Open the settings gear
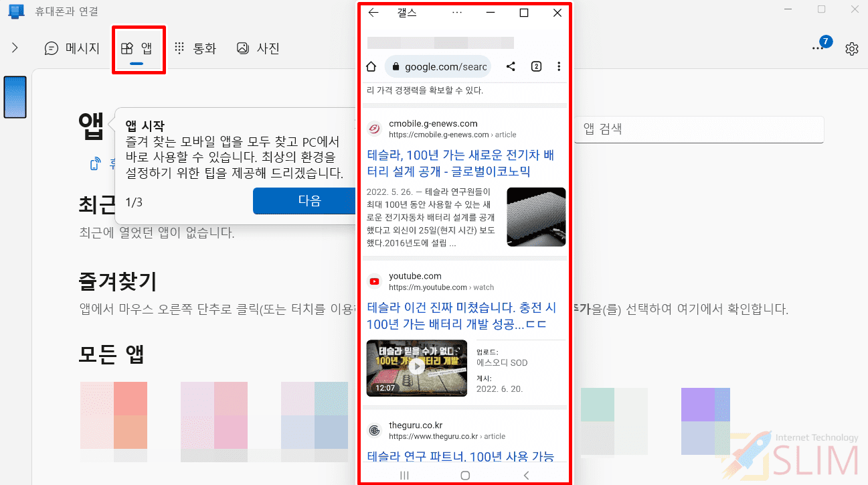The height and width of the screenshot is (485, 868). point(851,49)
